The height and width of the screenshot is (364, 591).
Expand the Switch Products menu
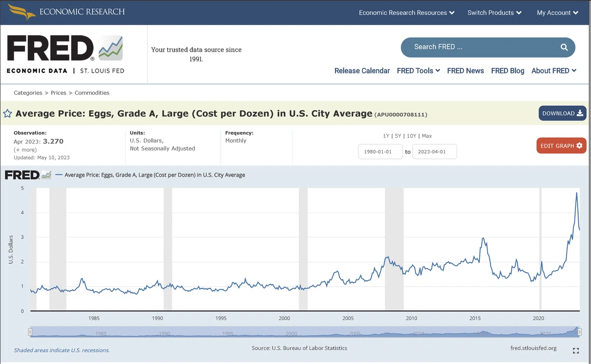point(494,13)
